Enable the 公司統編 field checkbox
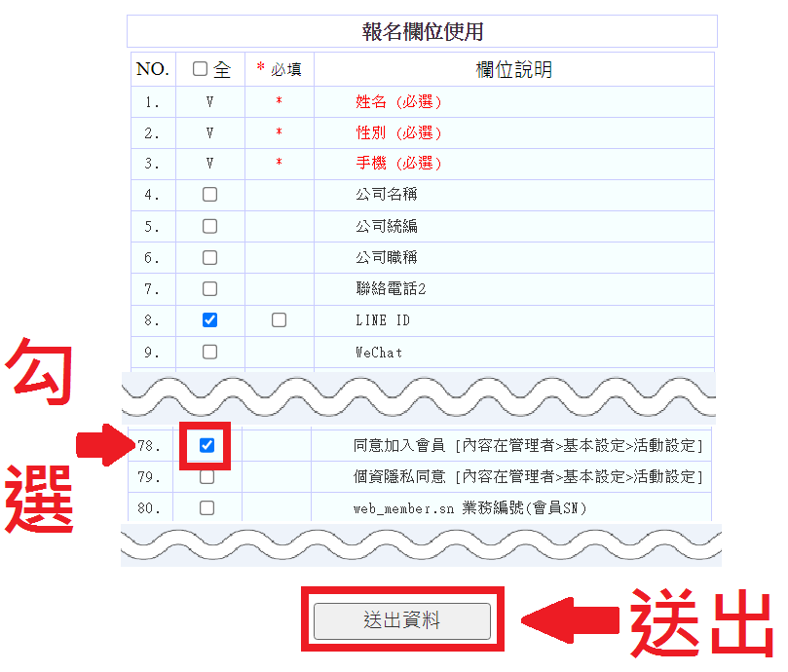This screenshot has height=672, width=788. click(x=209, y=226)
